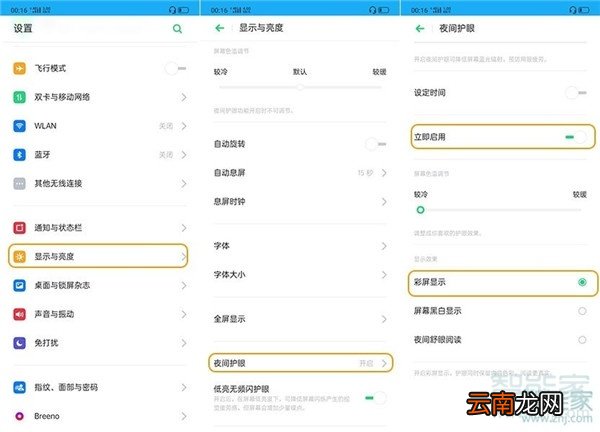Tap the notification and status bar icon
Image resolution: width=600 pixels, height=432 pixels.
(x=20, y=228)
